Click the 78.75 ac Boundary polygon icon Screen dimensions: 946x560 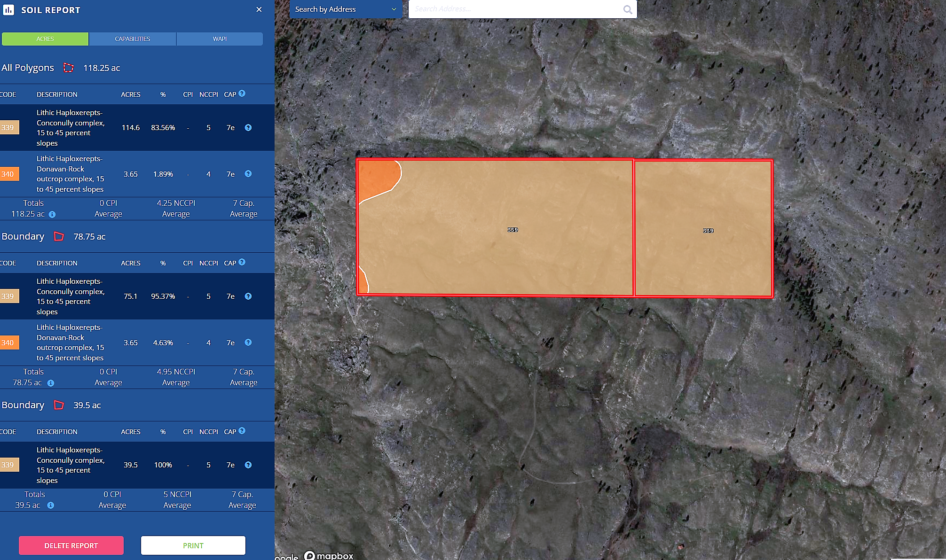(x=59, y=236)
